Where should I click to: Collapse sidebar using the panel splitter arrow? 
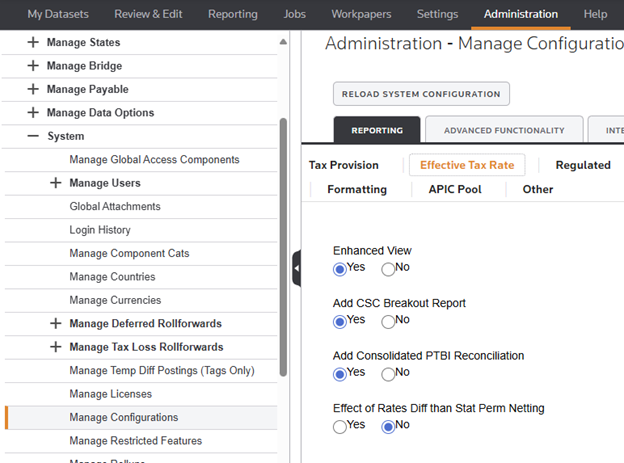pyautogui.click(x=296, y=269)
